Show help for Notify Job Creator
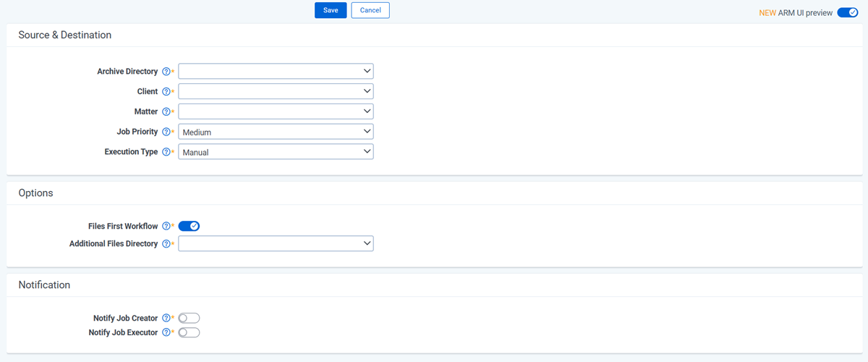The width and height of the screenshot is (868, 362). 166,319
